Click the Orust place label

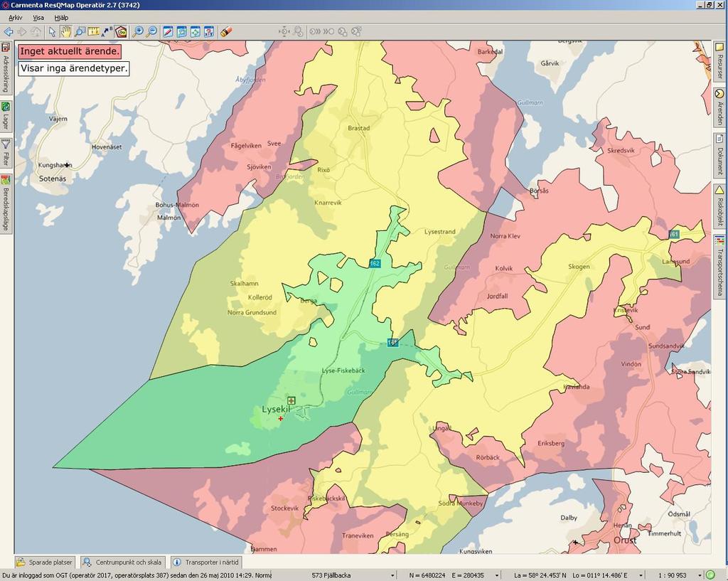tap(626, 540)
